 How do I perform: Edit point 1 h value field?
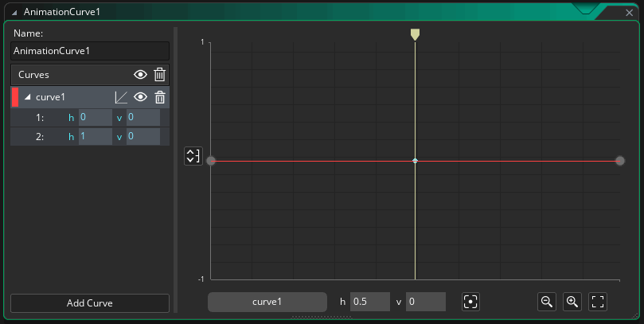(96, 118)
